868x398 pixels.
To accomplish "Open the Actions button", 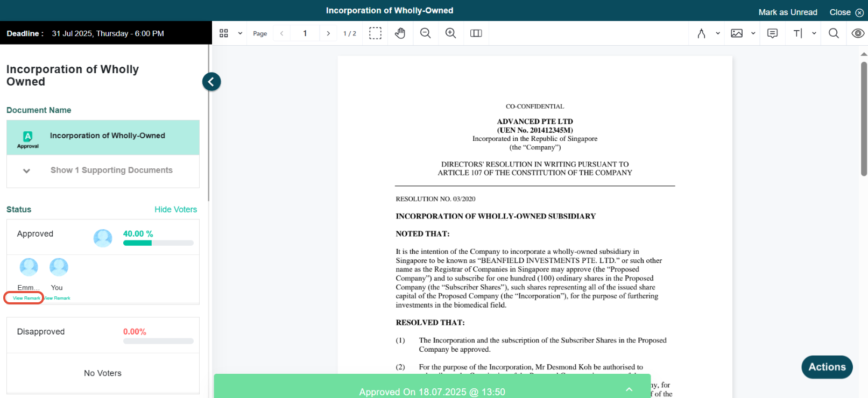I will click(x=827, y=367).
